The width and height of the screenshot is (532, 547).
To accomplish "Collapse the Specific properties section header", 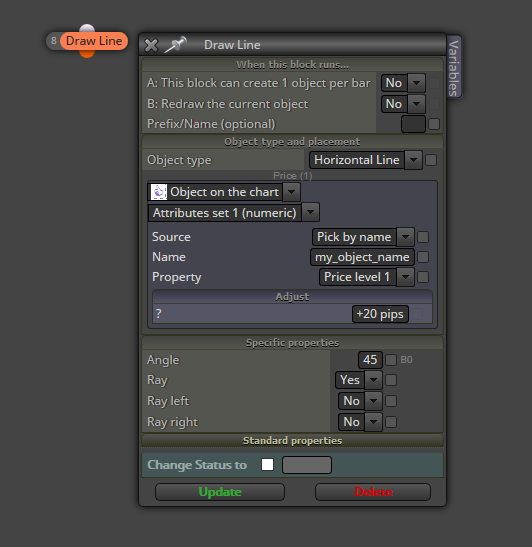I will [292, 343].
